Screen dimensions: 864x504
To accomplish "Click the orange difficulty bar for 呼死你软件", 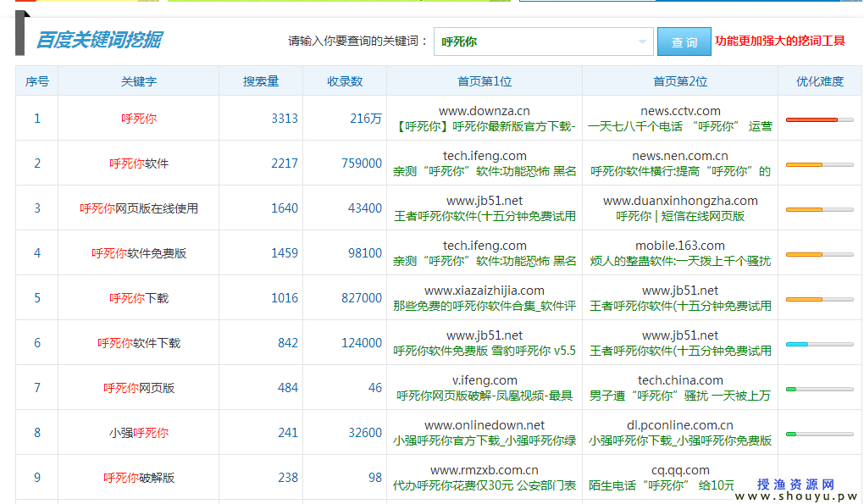I will point(804,164).
